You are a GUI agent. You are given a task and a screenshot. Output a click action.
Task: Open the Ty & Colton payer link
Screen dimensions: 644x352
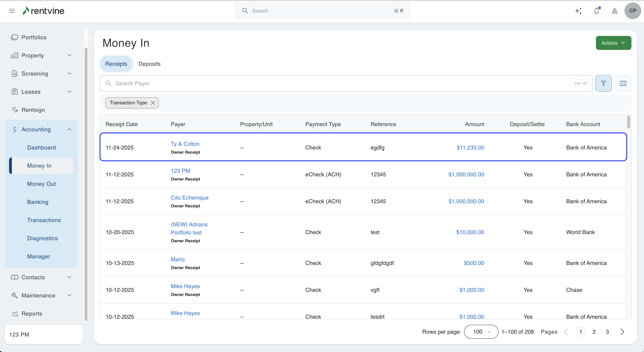[185, 144]
